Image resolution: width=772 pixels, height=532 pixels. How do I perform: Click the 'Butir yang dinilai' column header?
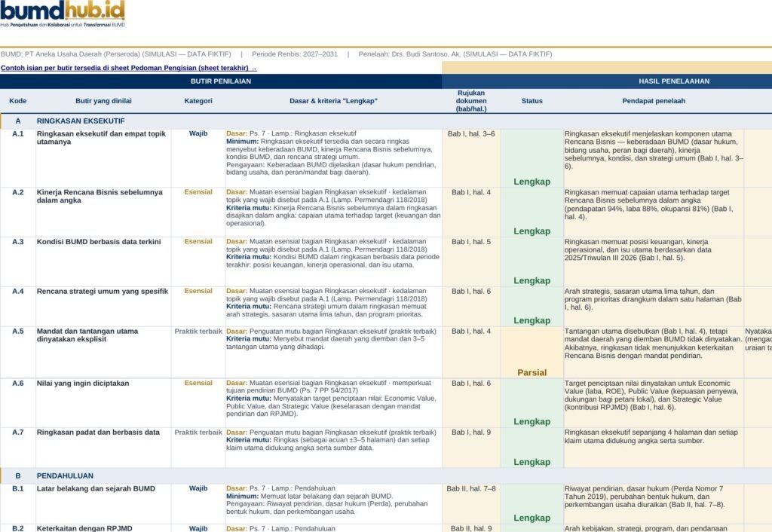click(103, 101)
